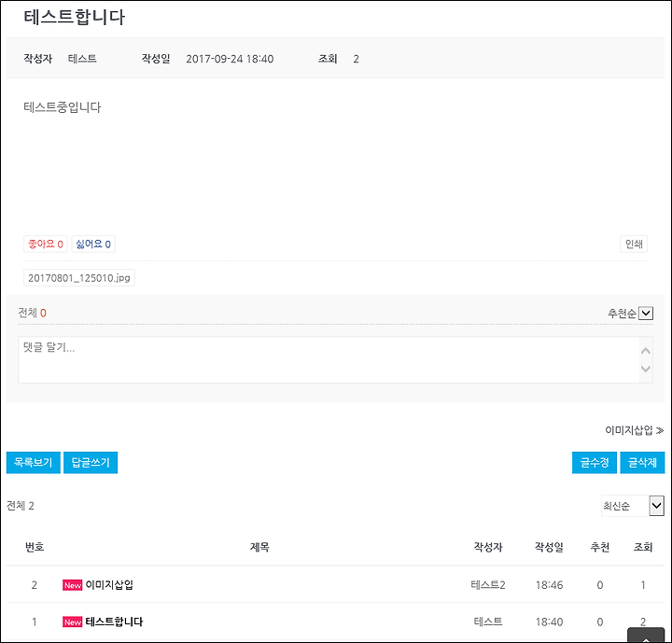Click the 답글쓰기 reply button
The width and height of the screenshot is (672, 643).
tap(91, 463)
